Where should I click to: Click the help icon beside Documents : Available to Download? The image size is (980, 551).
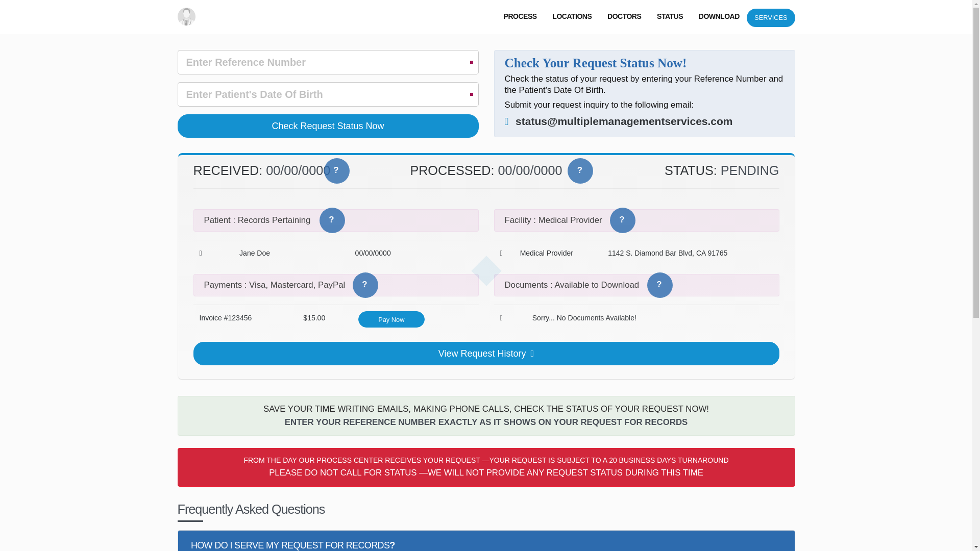660,285
